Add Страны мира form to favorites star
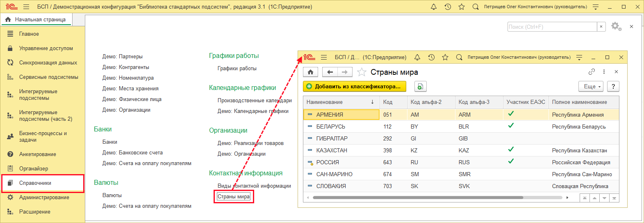 [362, 72]
